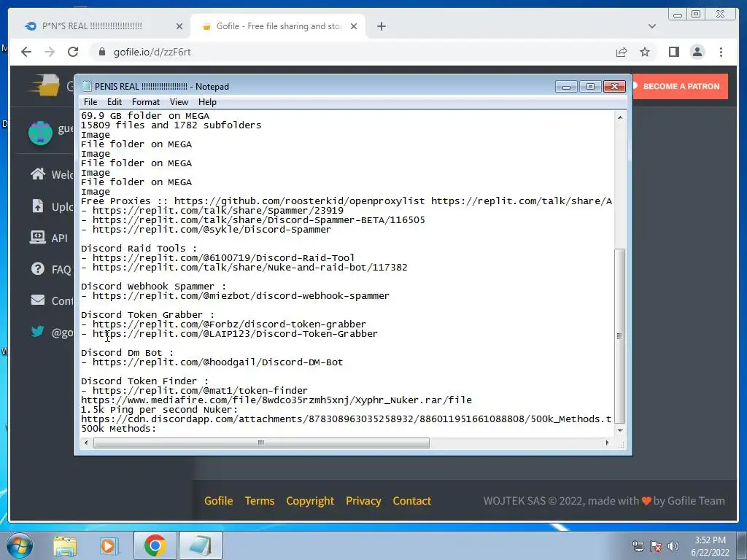
Task: View site lock security info
Action: [101, 52]
